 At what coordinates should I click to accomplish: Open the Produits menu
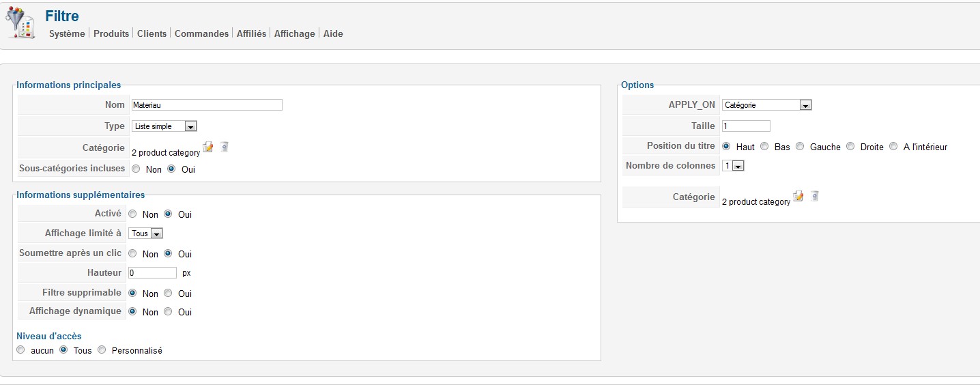(111, 33)
